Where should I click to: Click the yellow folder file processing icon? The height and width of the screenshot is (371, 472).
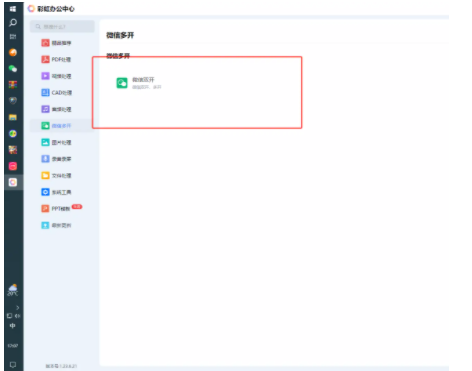(x=45, y=175)
